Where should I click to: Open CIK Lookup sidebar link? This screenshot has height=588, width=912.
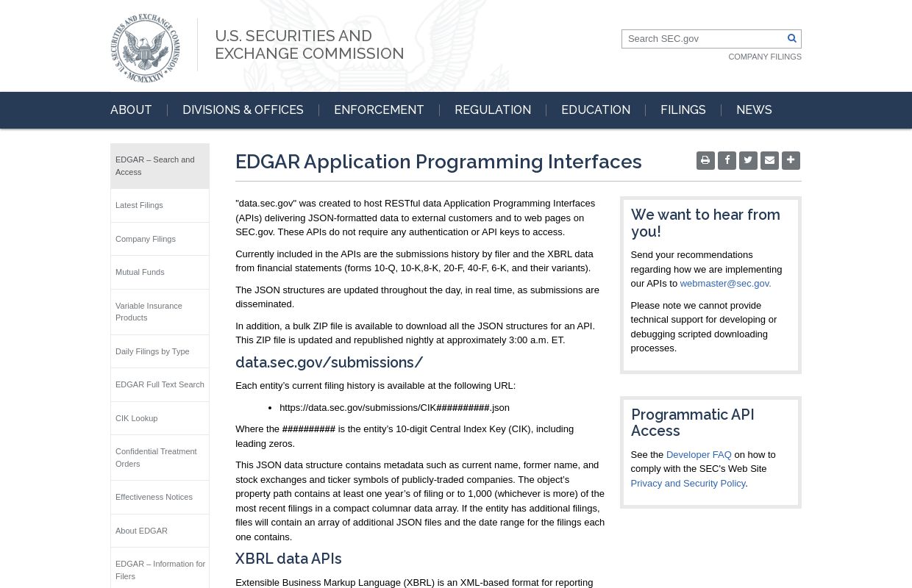click(x=160, y=418)
